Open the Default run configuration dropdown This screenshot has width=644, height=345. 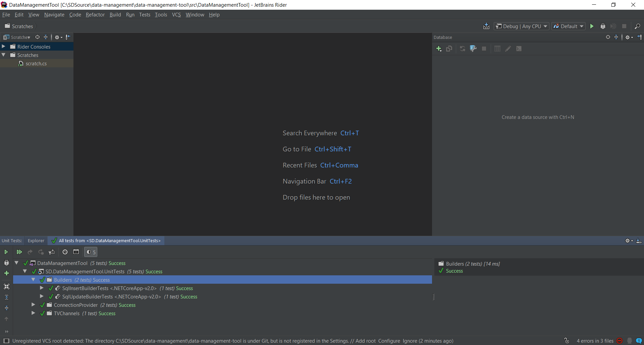[569, 26]
